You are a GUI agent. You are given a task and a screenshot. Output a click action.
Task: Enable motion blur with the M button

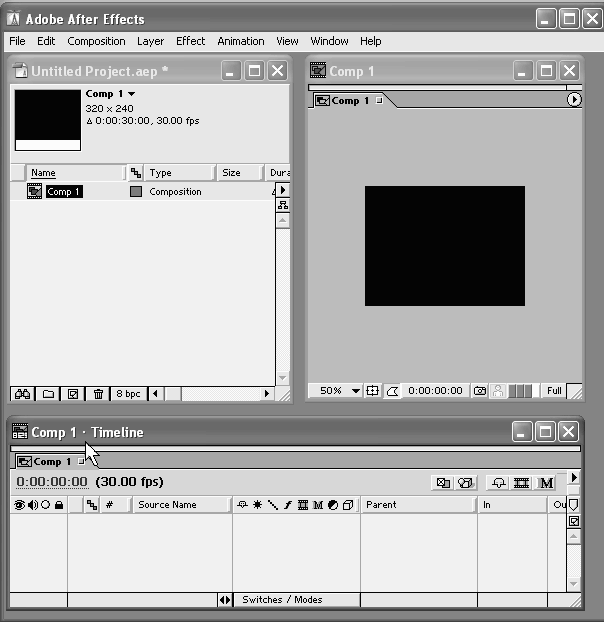(546, 483)
